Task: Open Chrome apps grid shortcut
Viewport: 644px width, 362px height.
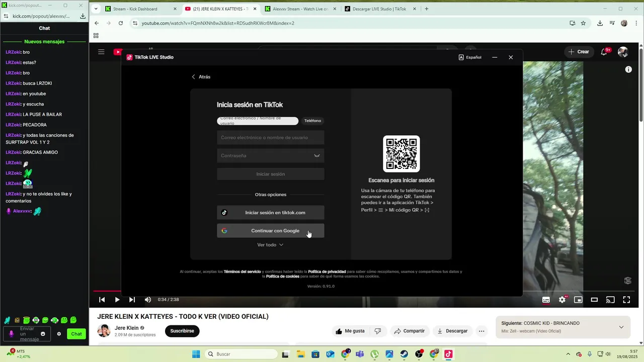Action: 96,36
